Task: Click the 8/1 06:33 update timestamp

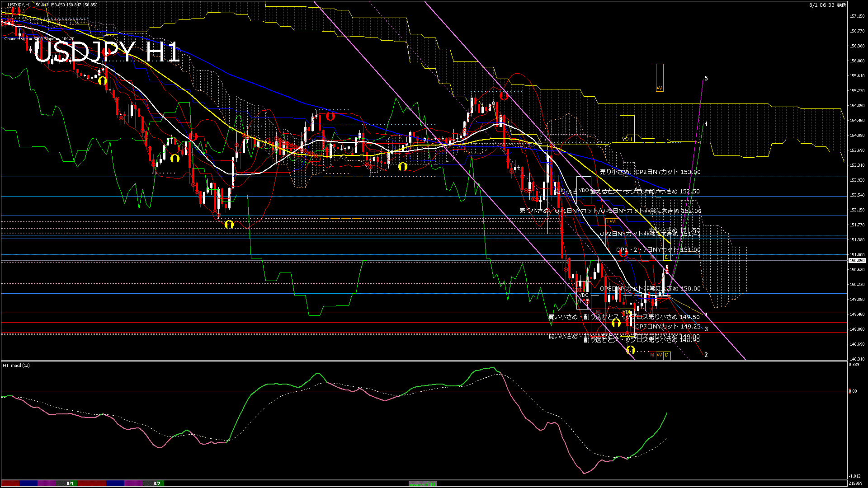Action: [x=827, y=5]
